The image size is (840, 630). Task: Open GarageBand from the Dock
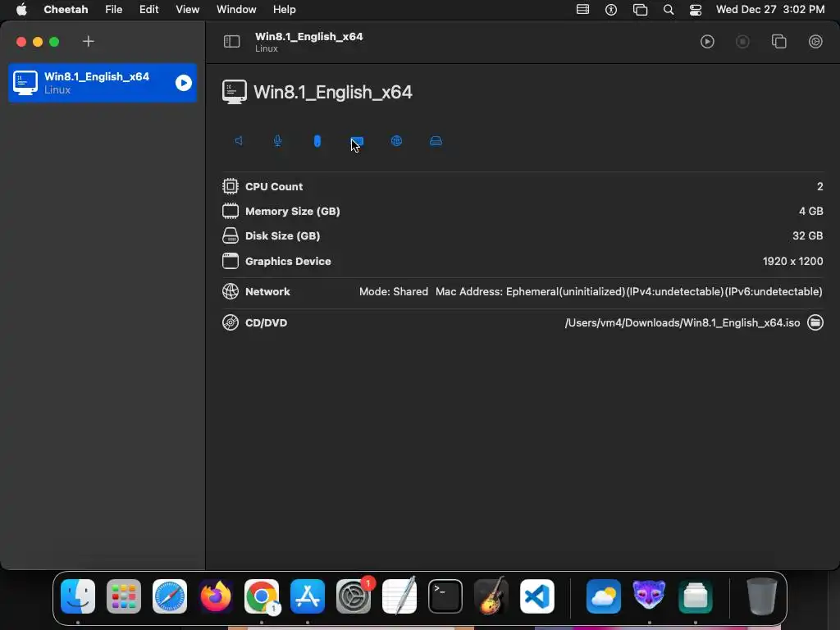(x=491, y=596)
